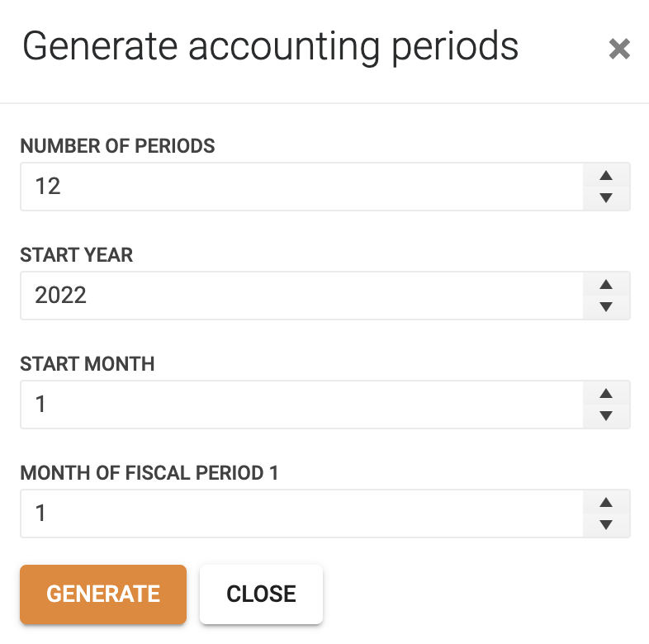The height and width of the screenshot is (644, 649).
Task: Decrement the Start Year with down arrow
Action: (606, 306)
